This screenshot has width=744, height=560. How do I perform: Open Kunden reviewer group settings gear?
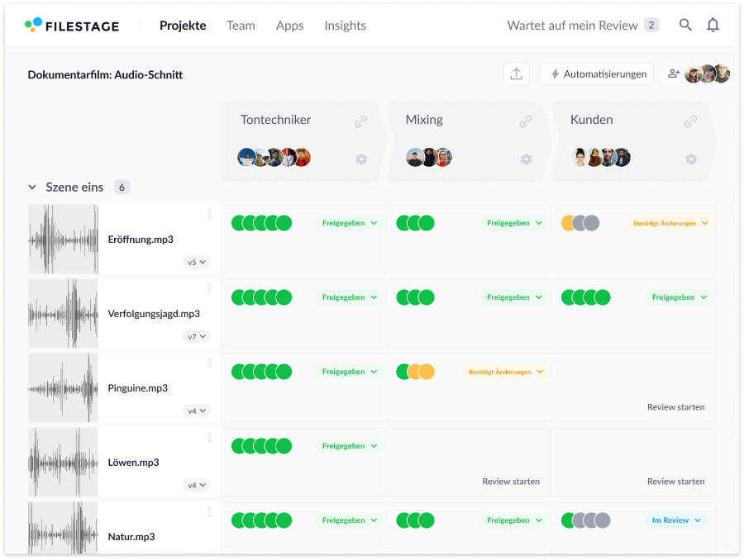click(691, 159)
